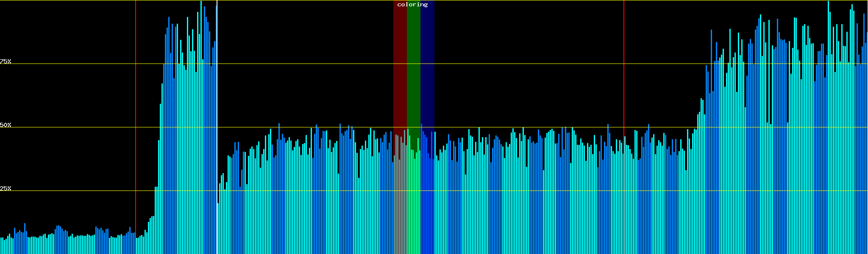The height and width of the screenshot is (254, 868).
Task: Click the pink-tinted bars inside red band
Action: coord(400,203)
